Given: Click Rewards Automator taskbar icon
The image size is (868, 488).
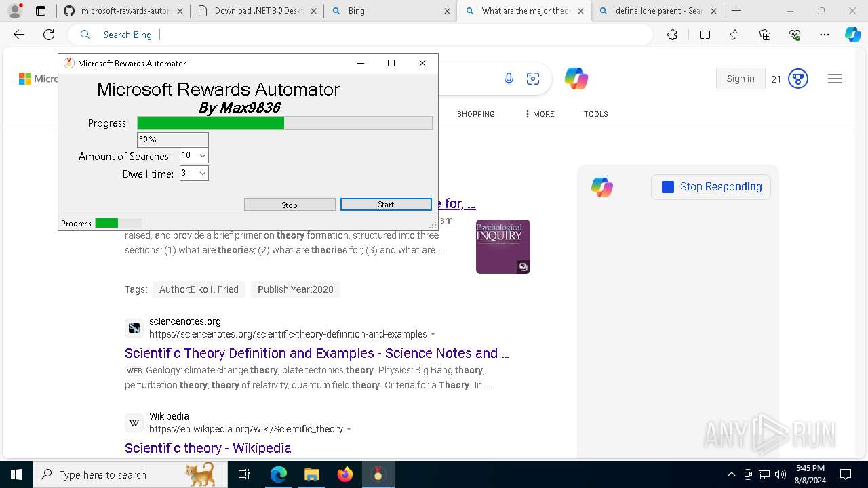Looking at the screenshot, I should (x=378, y=474).
